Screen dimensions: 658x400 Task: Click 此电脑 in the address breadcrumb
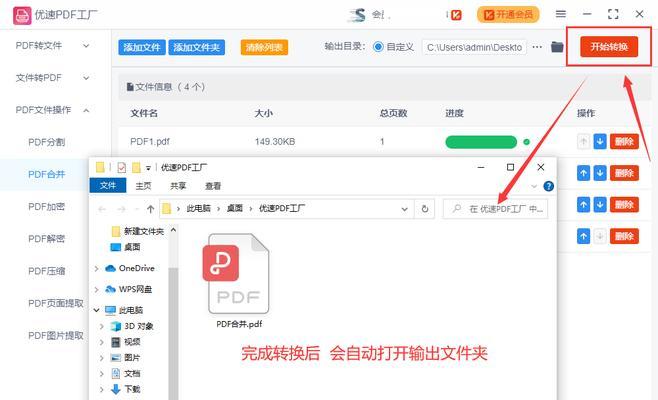point(198,208)
